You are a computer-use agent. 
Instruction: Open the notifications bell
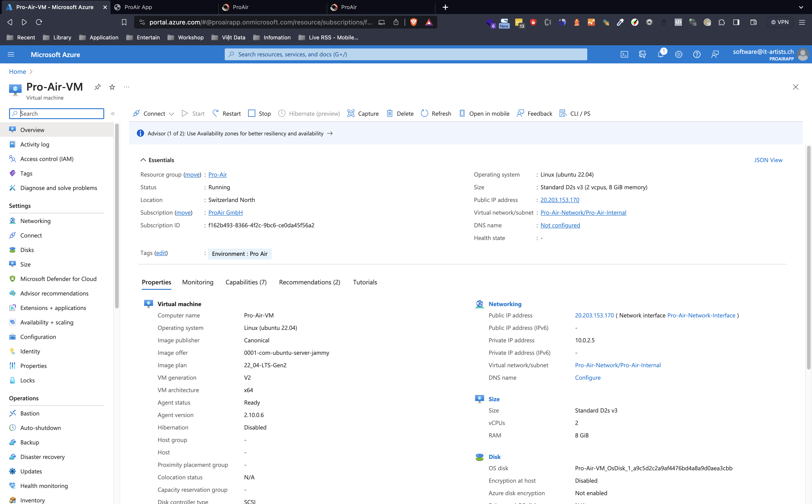[660, 54]
